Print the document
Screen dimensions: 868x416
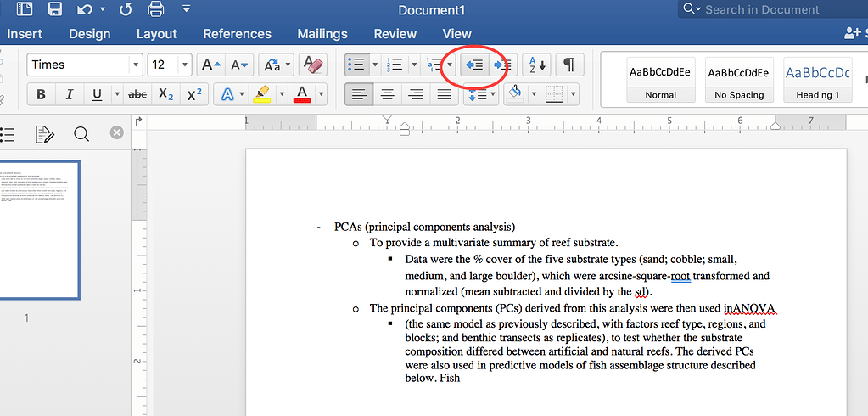tap(156, 8)
